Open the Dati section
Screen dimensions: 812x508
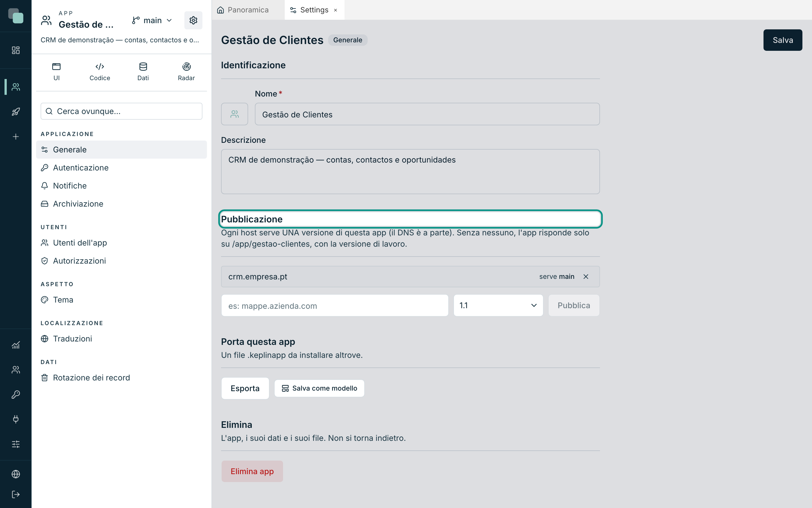143,72
